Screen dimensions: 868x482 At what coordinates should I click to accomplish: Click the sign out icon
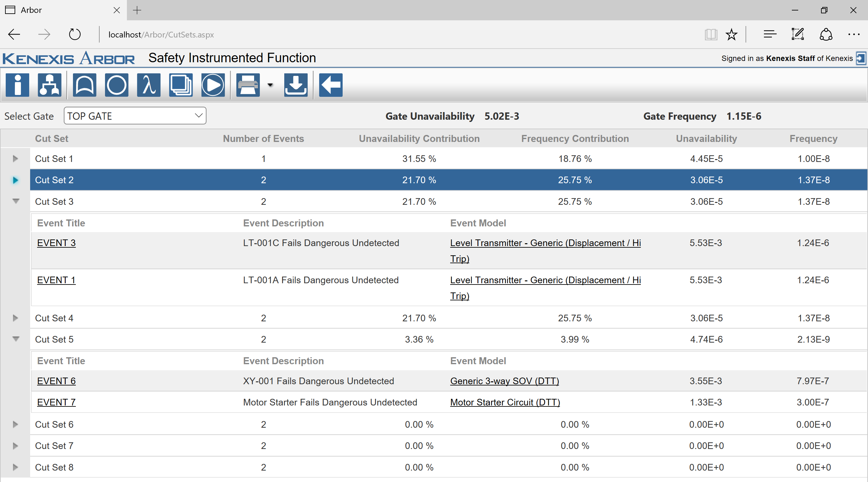[861, 58]
